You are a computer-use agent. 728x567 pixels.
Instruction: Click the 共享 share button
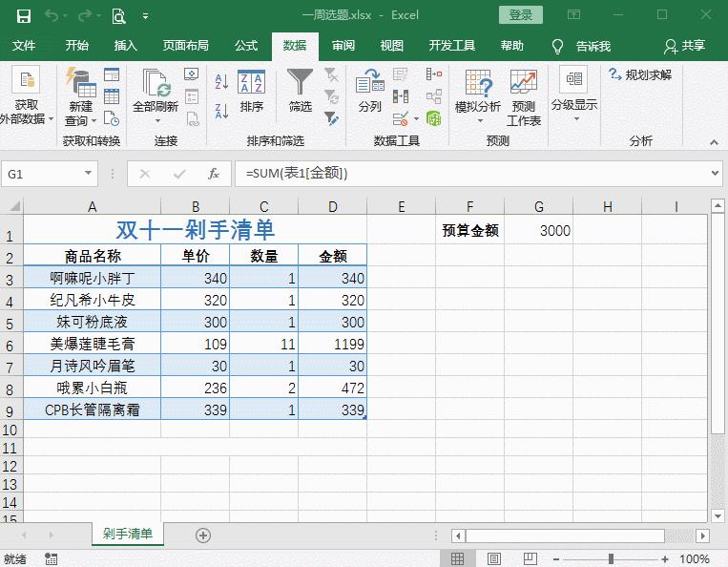(x=685, y=46)
